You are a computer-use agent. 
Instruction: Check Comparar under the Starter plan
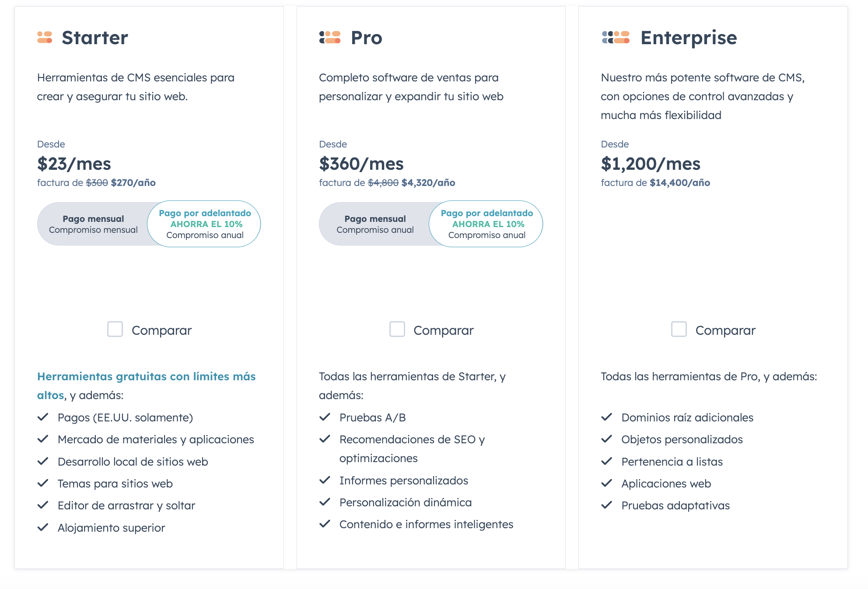click(x=115, y=329)
